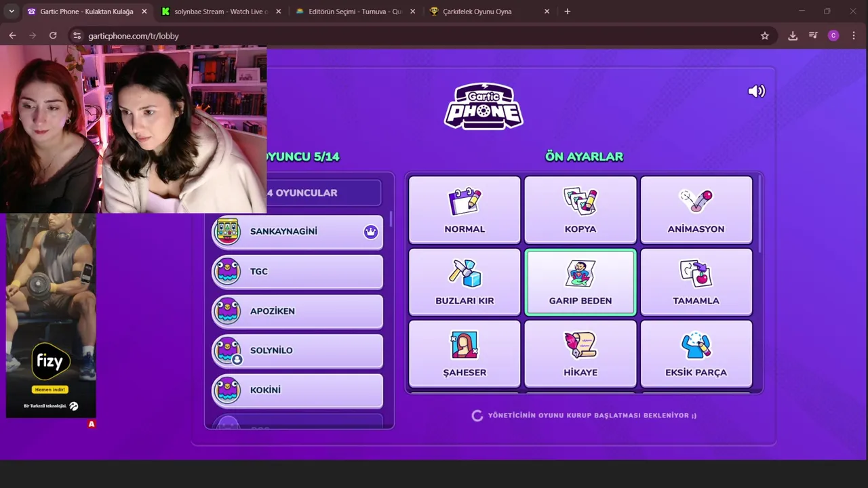The image size is (868, 488).
Task: Open a new browser tab
Action: pyautogui.click(x=568, y=12)
